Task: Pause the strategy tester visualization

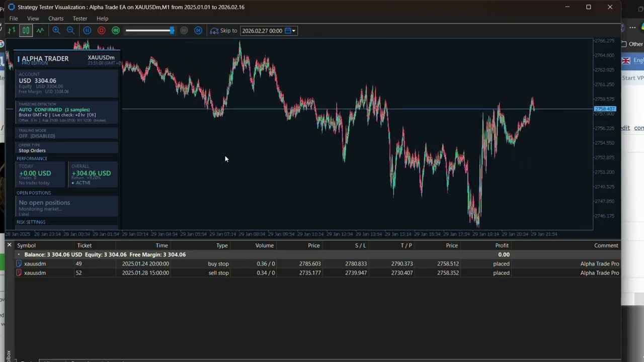Action: click(x=87, y=31)
